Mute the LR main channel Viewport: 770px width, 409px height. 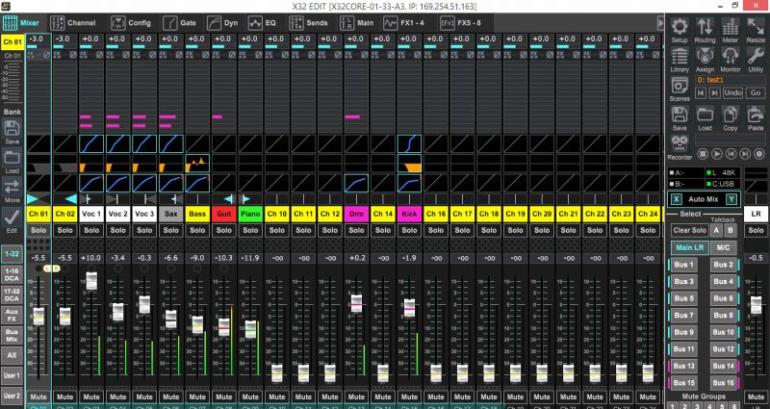click(x=756, y=396)
